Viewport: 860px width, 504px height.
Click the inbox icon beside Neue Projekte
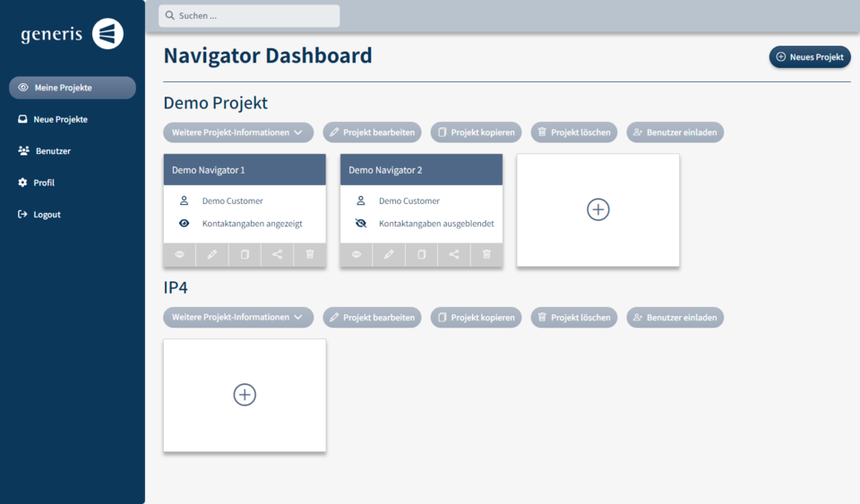click(22, 119)
